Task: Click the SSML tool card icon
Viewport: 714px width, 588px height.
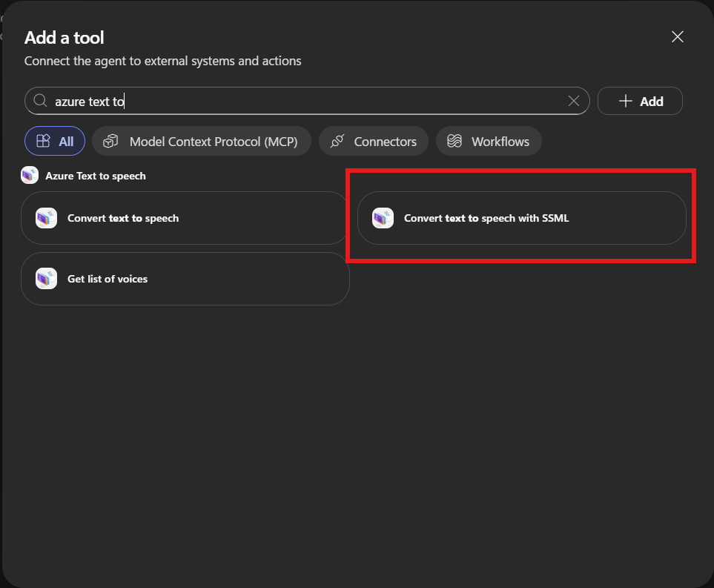Action: [383, 218]
